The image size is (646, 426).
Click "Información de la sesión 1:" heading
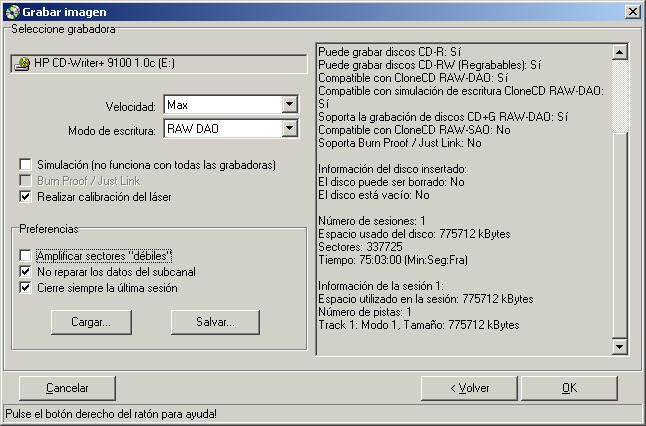point(381,286)
